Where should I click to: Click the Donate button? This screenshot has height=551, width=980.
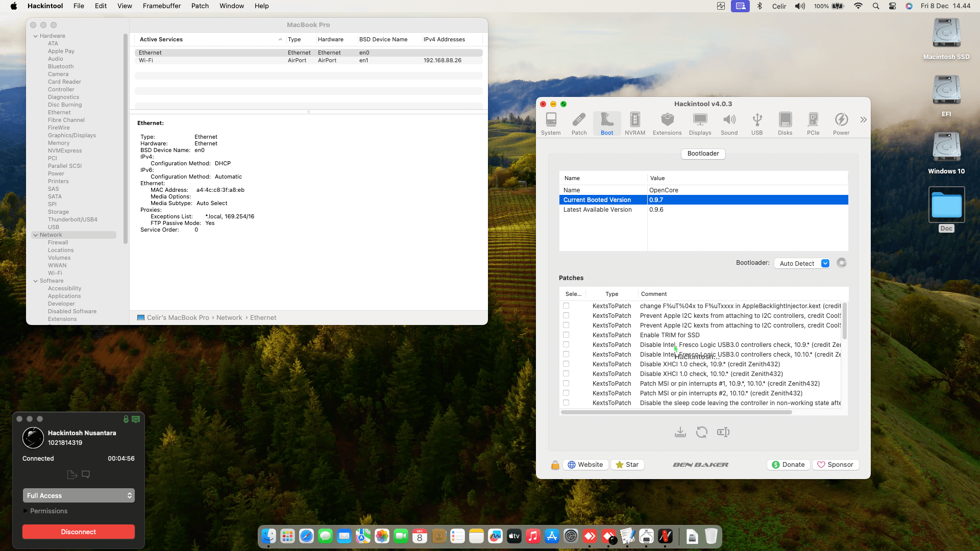pyautogui.click(x=788, y=465)
